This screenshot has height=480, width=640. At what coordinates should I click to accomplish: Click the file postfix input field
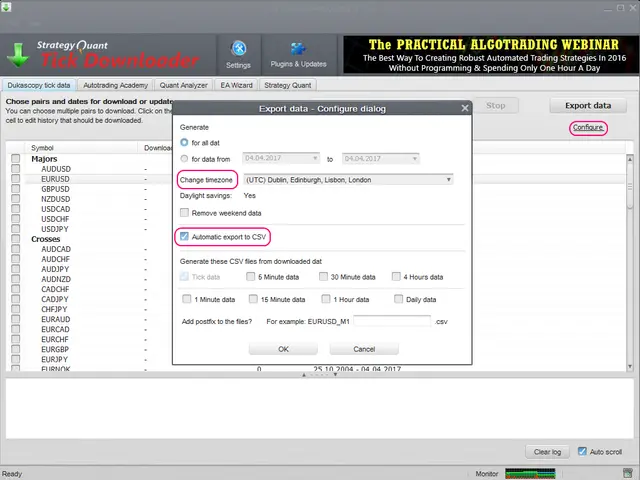392,321
